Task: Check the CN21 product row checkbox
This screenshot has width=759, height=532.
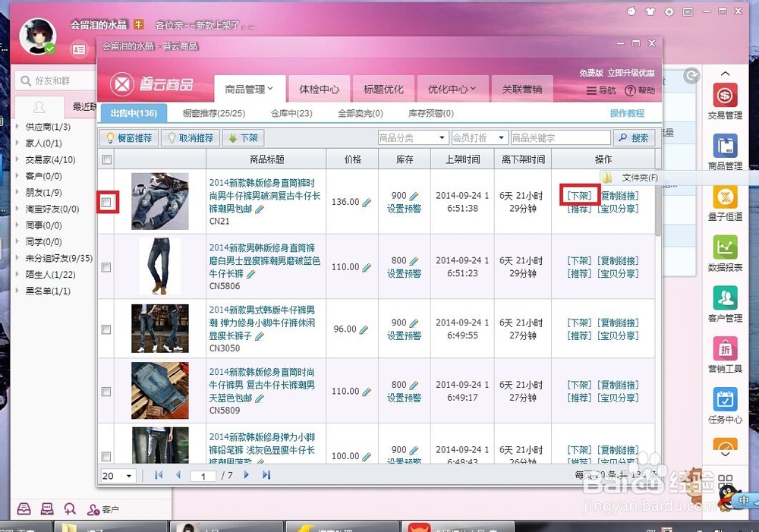Action: point(106,202)
